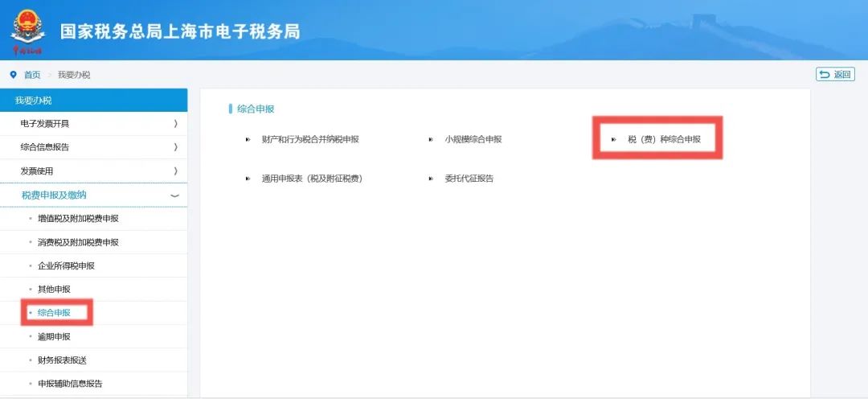Click arrow bullet before 税（费）种综合申报
Image resolution: width=868 pixels, height=399 pixels.
(613, 139)
